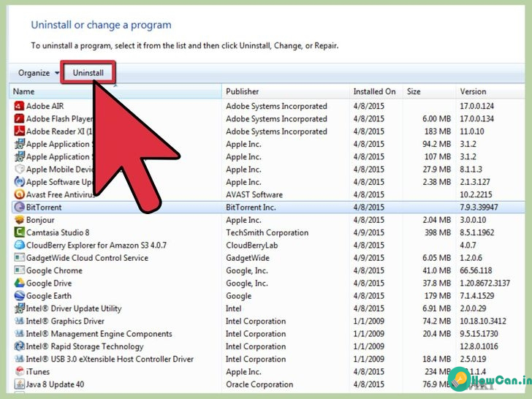Click the Intel Rapid Storage Technology icon
This screenshot has height=399, width=532.
point(19,346)
